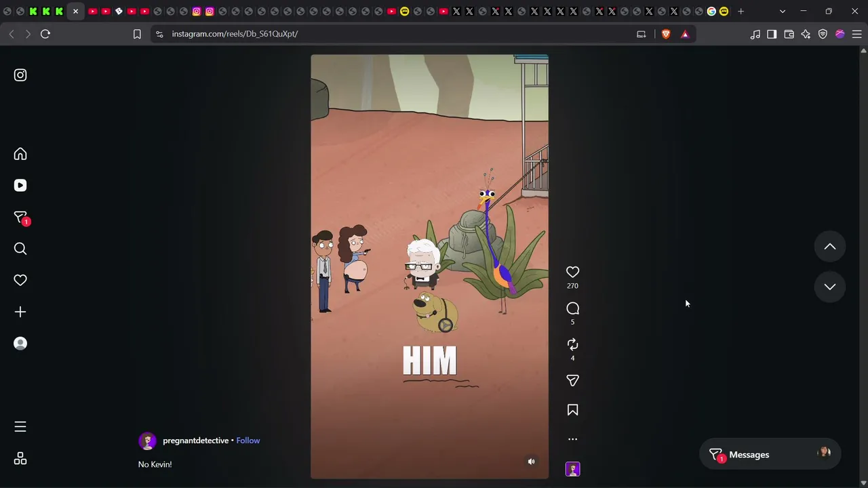Save the reel with the bookmark icon
The width and height of the screenshot is (868, 488).
click(x=572, y=410)
